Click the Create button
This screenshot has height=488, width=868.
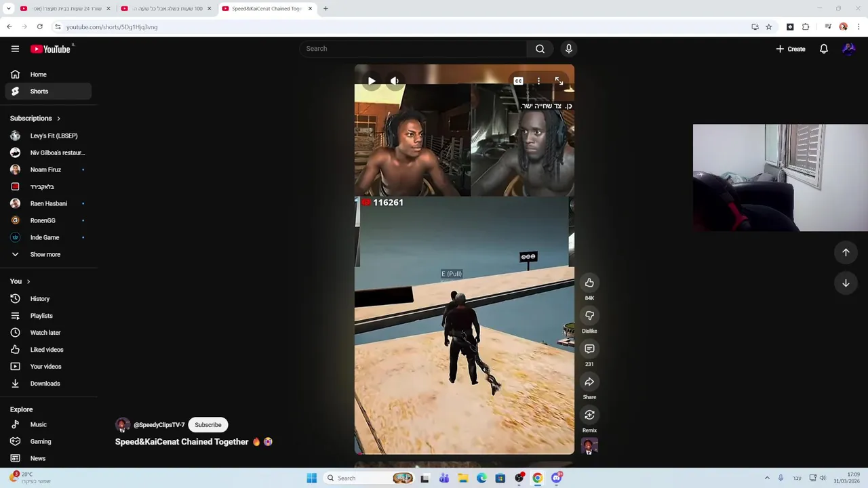pos(791,49)
